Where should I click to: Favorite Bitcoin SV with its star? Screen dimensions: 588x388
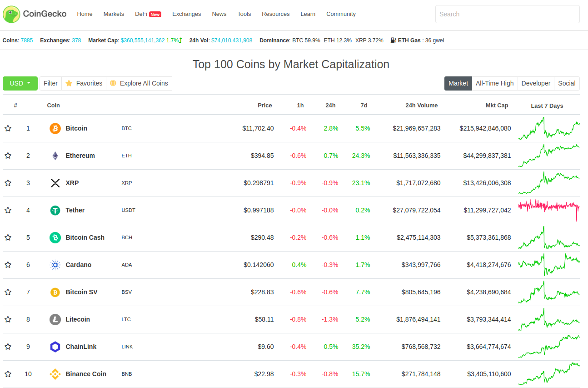pos(8,292)
